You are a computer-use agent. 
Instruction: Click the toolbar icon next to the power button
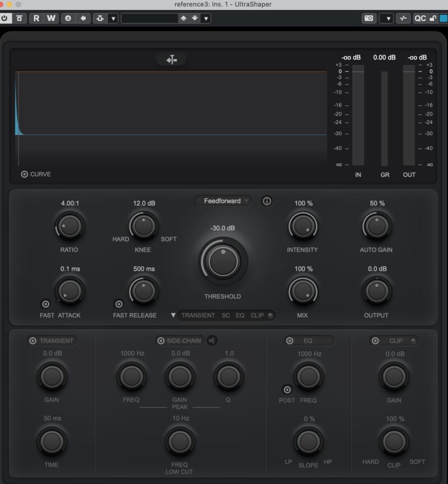point(20,18)
